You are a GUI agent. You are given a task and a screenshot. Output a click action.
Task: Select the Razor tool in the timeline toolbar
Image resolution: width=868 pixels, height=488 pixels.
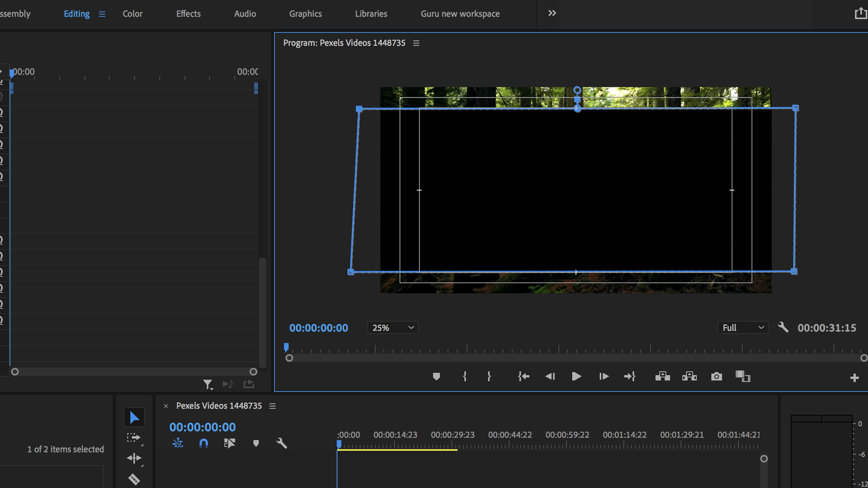[x=134, y=479]
